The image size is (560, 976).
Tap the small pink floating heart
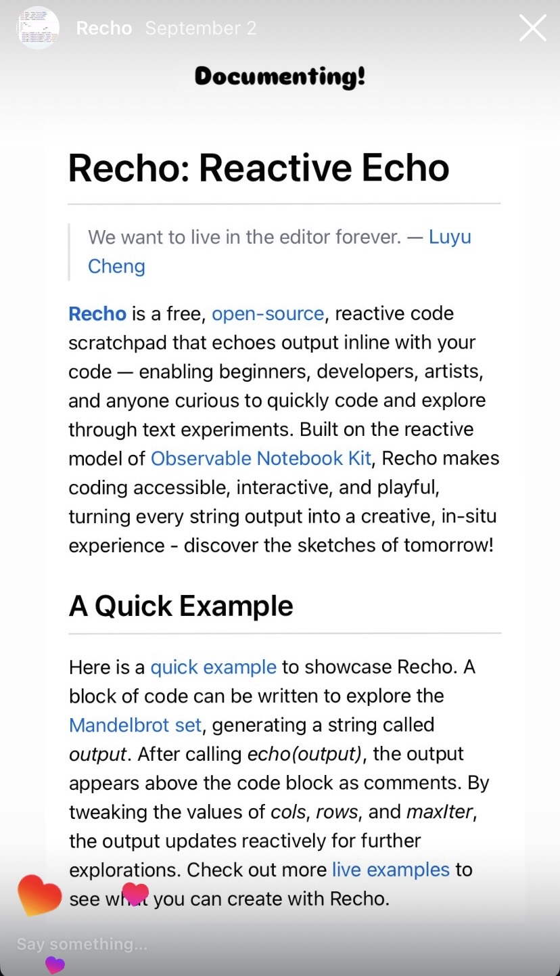[x=135, y=893]
